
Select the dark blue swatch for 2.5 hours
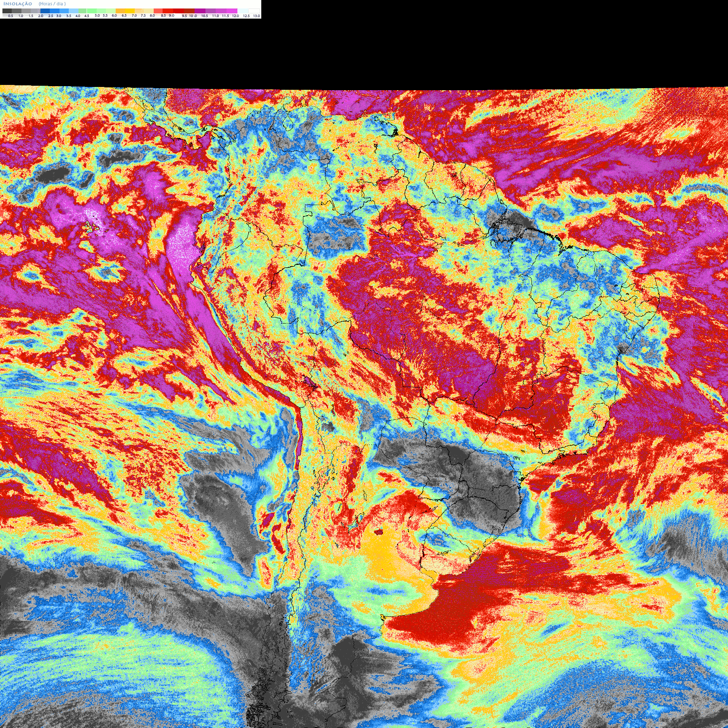[45, 11]
